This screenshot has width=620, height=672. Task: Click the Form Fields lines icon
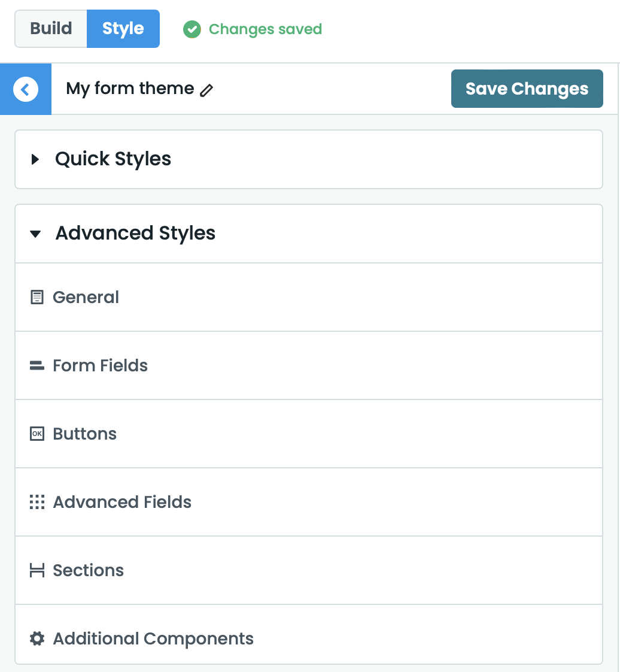37,365
